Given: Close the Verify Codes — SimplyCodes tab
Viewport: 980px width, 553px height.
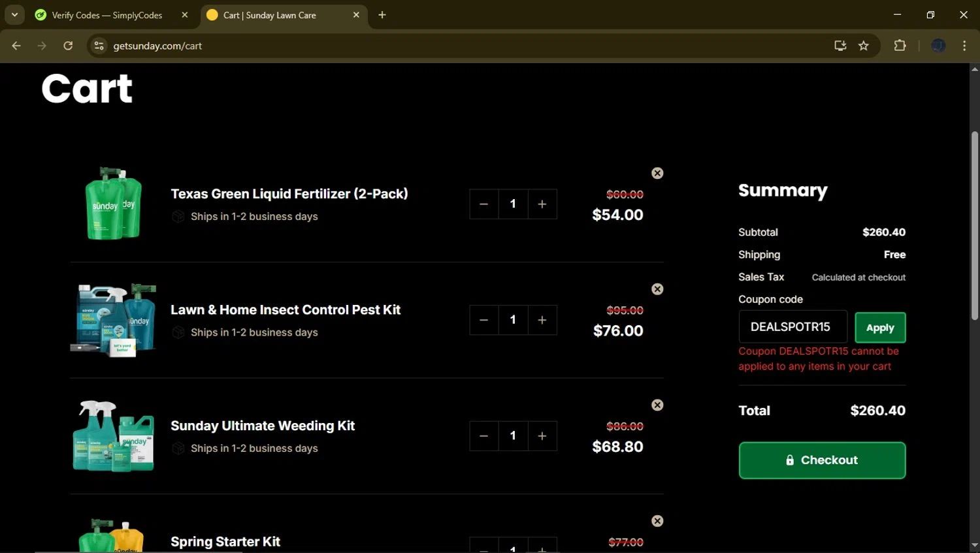Looking at the screenshot, I should pyautogui.click(x=185, y=15).
